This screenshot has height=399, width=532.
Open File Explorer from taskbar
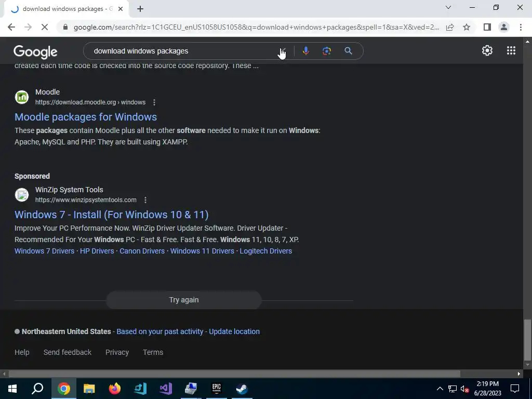point(89,389)
